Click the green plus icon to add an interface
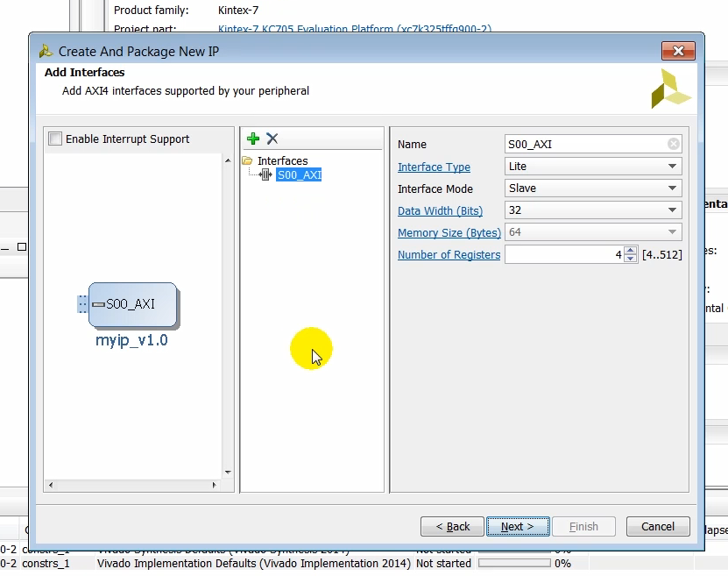Screen dimensions: 728x576 (x=252, y=138)
